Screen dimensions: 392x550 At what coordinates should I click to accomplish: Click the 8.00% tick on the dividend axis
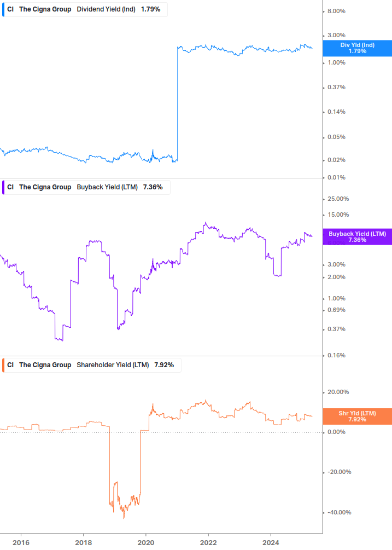point(336,11)
